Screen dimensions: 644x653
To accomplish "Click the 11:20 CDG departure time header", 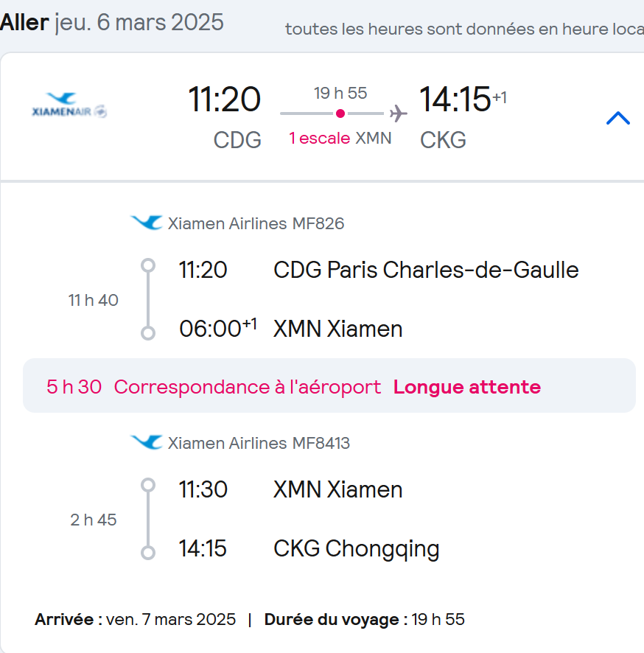I will point(225,99).
